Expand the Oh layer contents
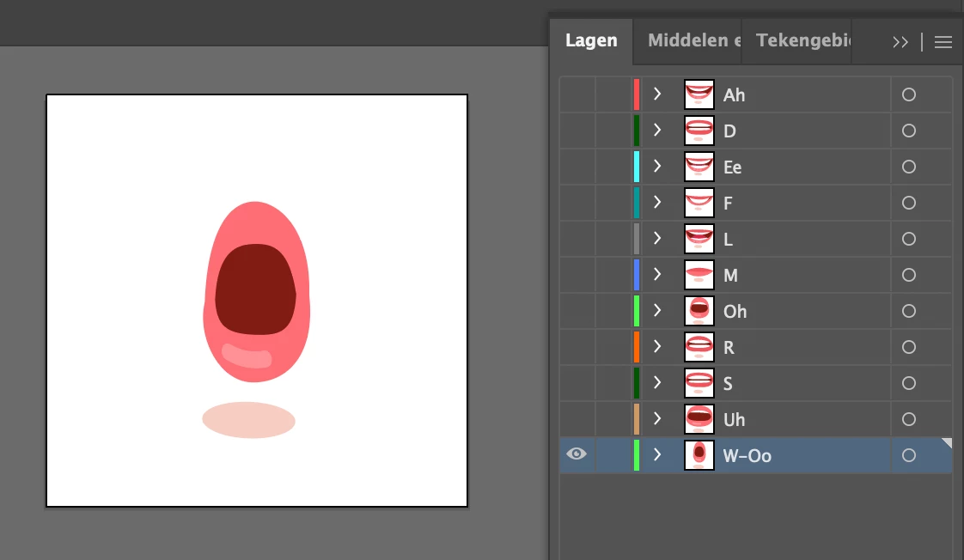964x560 pixels. pyautogui.click(x=657, y=310)
